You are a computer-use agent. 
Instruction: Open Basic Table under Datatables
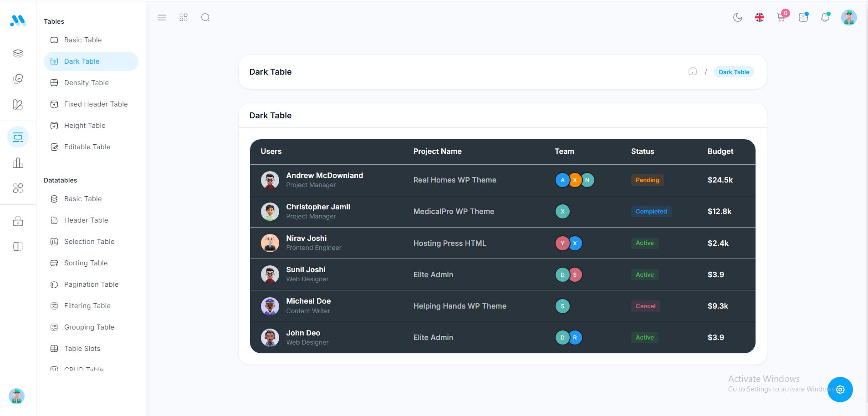pyautogui.click(x=91, y=199)
